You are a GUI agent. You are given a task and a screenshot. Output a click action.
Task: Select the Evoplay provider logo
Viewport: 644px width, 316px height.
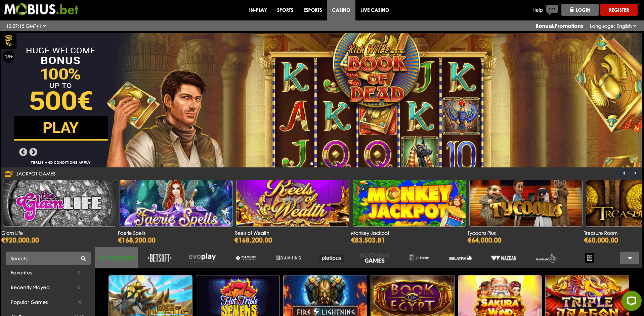[x=202, y=258]
